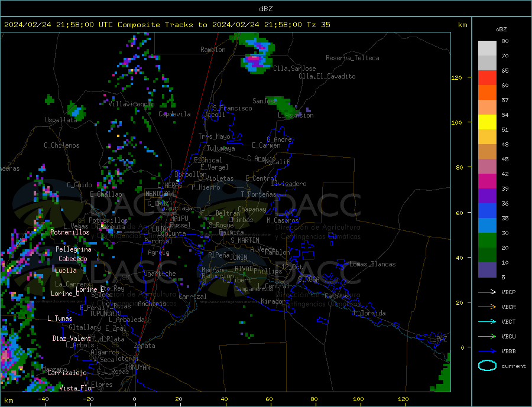Click the VBCT cyan arrow legend icon
Screen dimensions: 532x407
(x=487, y=321)
